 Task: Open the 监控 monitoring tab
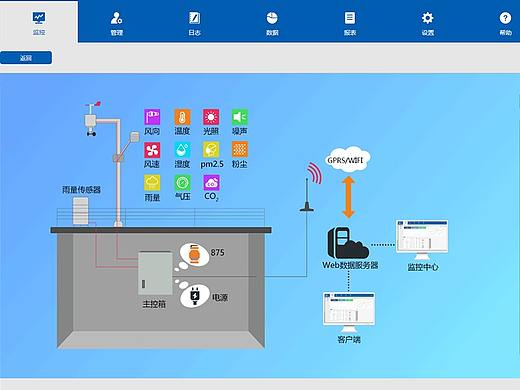(x=39, y=22)
